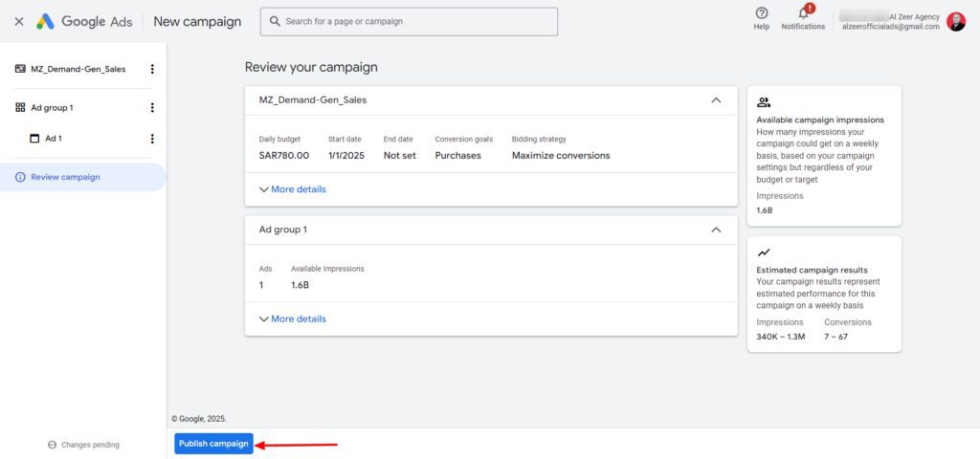Image resolution: width=980 pixels, height=459 pixels.
Task: Click the Publish campaign button
Action: 213,444
